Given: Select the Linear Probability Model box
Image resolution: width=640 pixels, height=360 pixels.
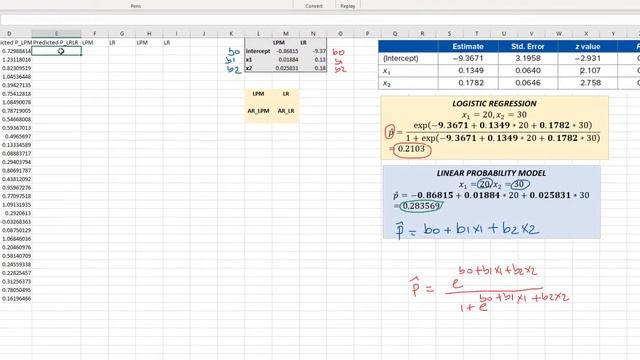Looking at the screenshot, I should pyautogui.click(x=491, y=202).
